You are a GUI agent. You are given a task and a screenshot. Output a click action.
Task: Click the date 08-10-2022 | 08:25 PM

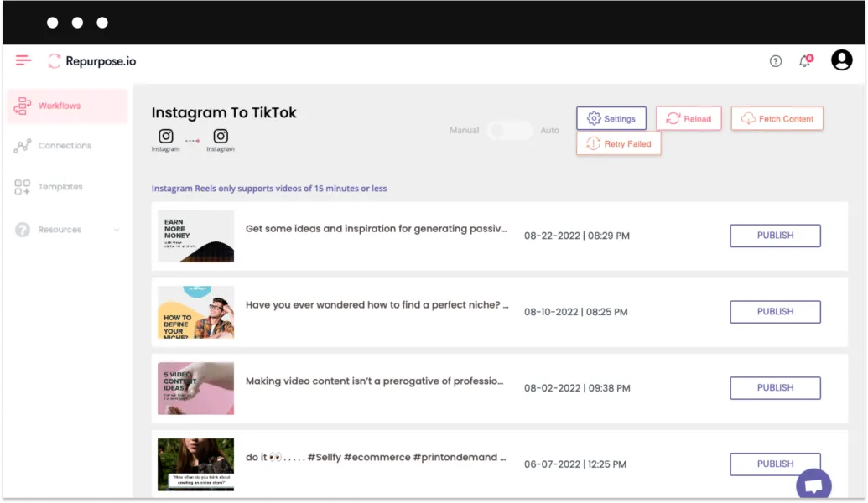(575, 312)
